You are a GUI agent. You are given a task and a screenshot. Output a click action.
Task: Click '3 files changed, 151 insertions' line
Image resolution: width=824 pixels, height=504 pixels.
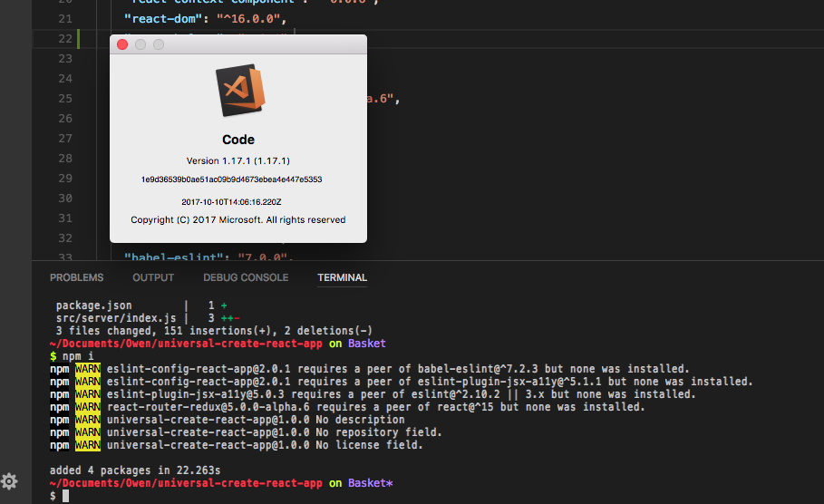[214, 331]
